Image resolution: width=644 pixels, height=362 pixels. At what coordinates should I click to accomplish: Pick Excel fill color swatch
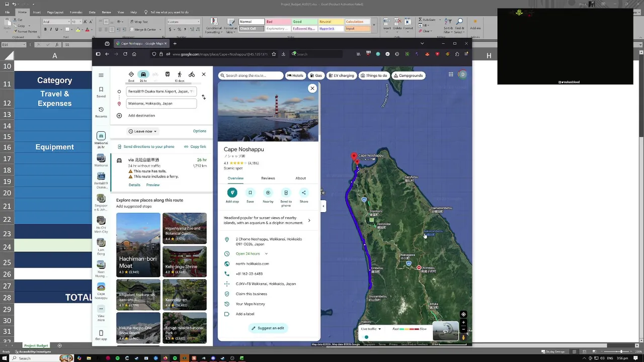(x=78, y=30)
